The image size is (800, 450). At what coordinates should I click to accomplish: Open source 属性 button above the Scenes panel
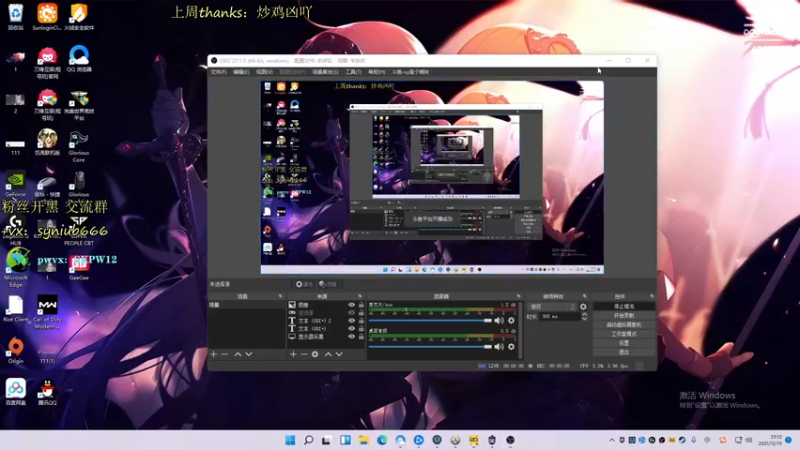click(304, 284)
